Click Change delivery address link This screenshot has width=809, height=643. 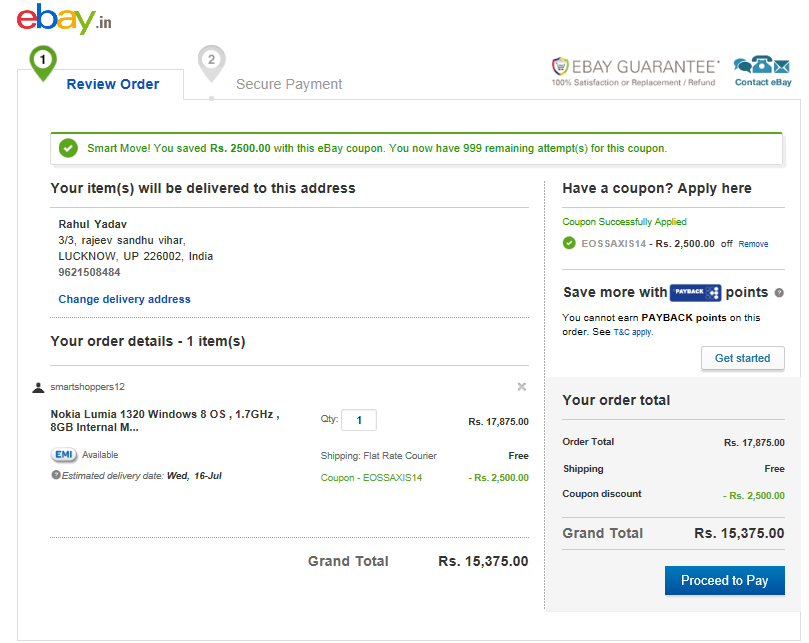pos(124,299)
